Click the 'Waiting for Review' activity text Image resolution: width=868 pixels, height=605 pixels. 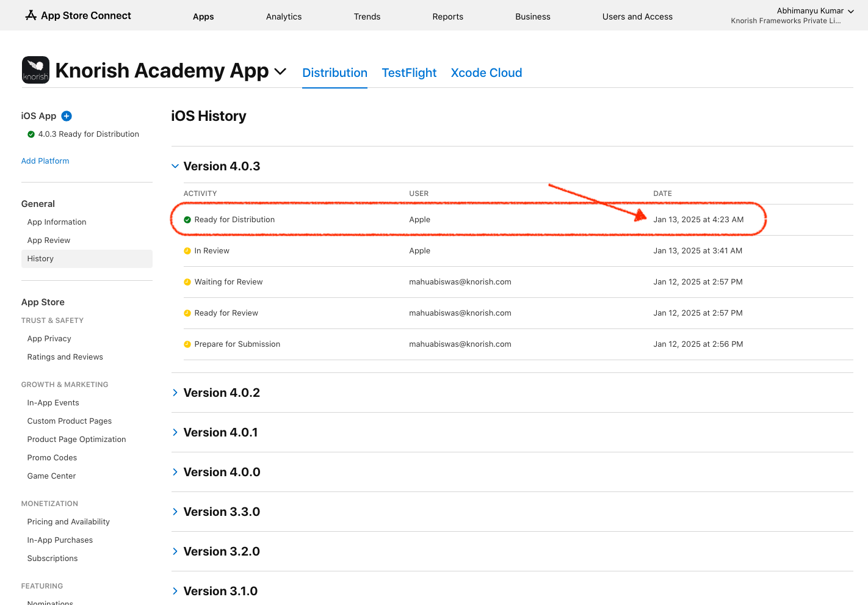[x=228, y=282]
